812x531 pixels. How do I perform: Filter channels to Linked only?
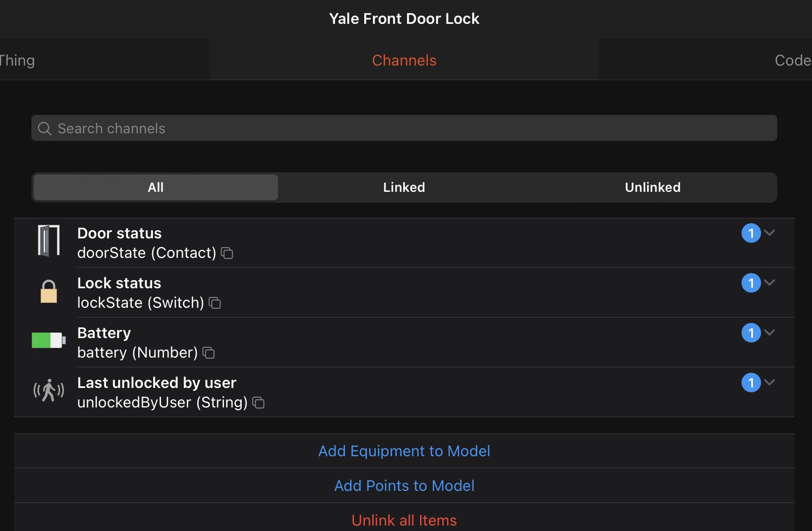[x=404, y=187]
